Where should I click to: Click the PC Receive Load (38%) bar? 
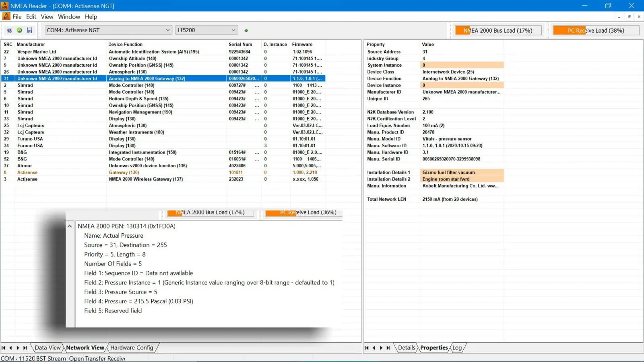coord(596,31)
